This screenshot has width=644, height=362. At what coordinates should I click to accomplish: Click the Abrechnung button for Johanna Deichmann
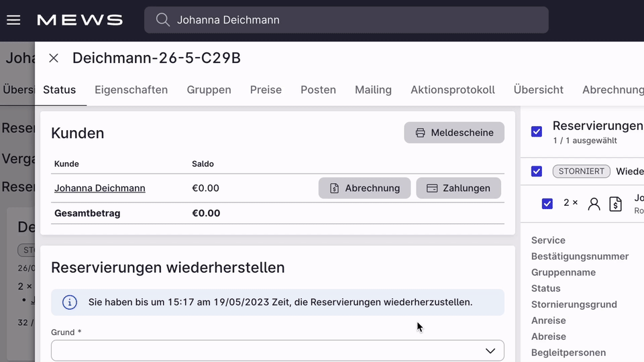(x=364, y=188)
